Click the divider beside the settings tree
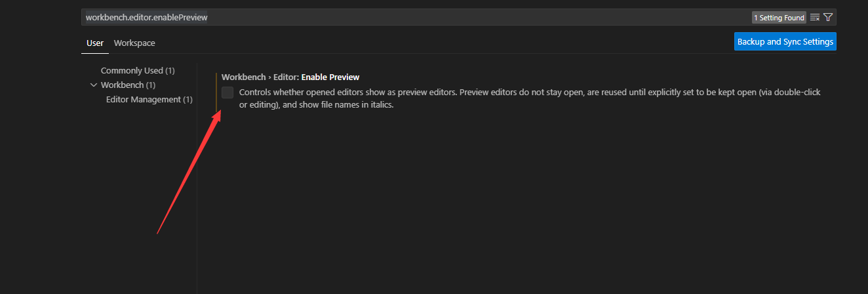 point(197,177)
